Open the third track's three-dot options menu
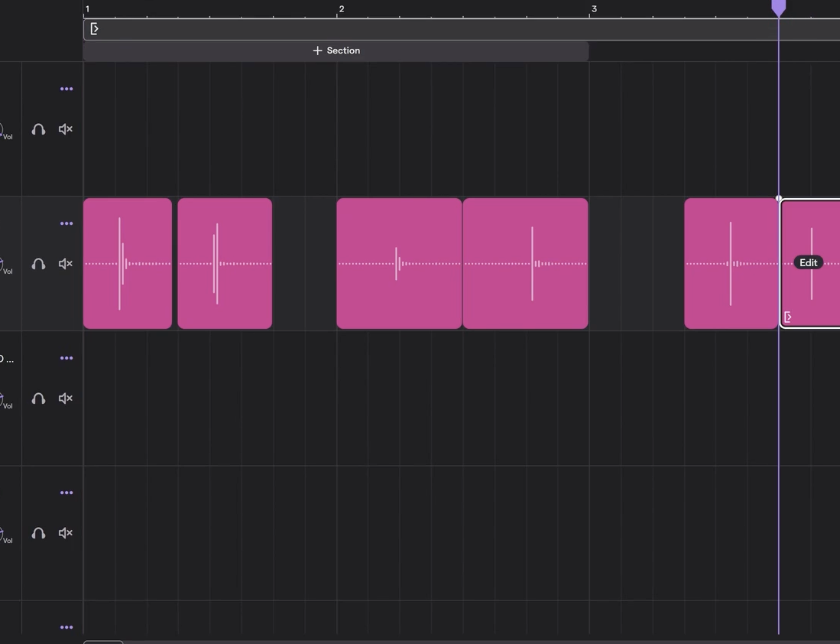This screenshot has width=840, height=644. (x=66, y=358)
